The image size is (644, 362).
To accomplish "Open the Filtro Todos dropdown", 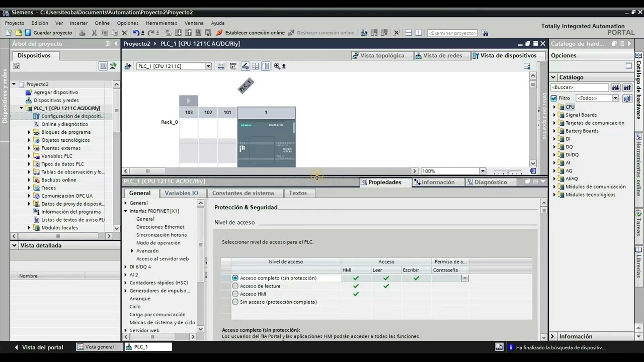I will pyautogui.click(x=615, y=99).
